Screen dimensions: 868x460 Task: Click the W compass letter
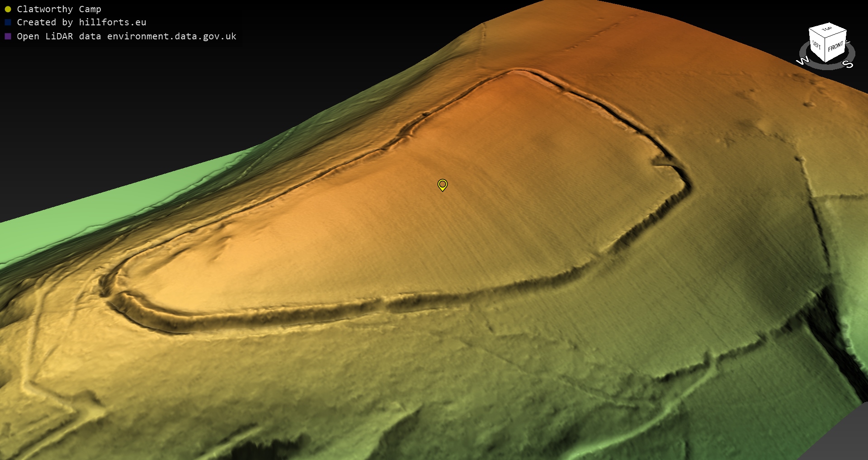click(802, 61)
